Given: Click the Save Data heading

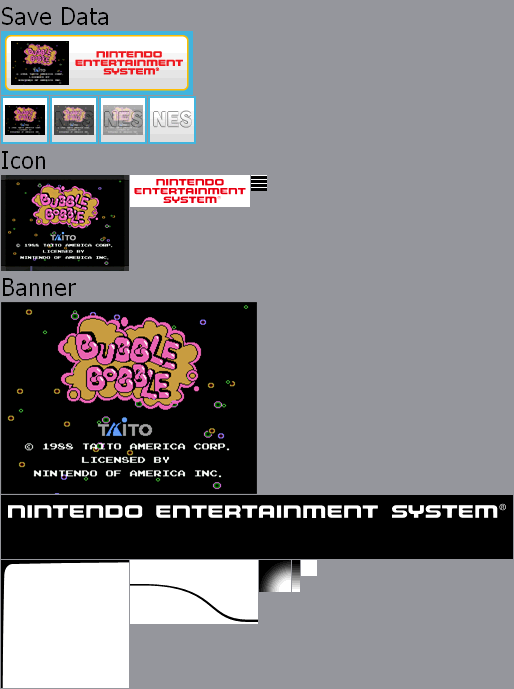Looking at the screenshot, I should [55, 17].
